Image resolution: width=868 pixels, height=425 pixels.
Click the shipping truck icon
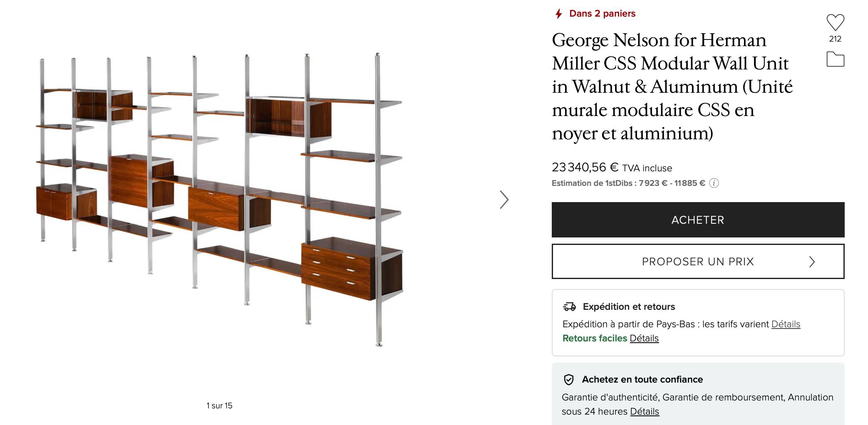tap(568, 307)
